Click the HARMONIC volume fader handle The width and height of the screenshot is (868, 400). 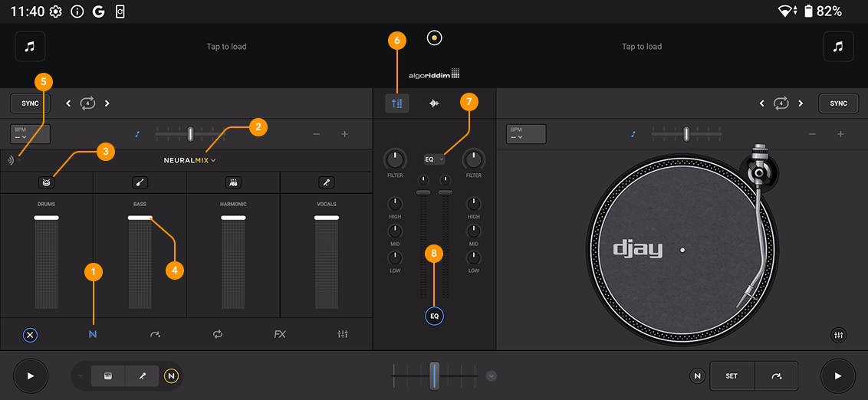pyautogui.click(x=233, y=218)
